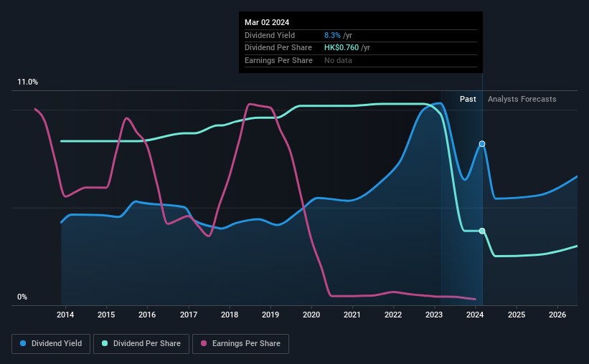The image size is (589, 364).
Task: Click the 2026 x-axis year label
Action: point(557,315)
